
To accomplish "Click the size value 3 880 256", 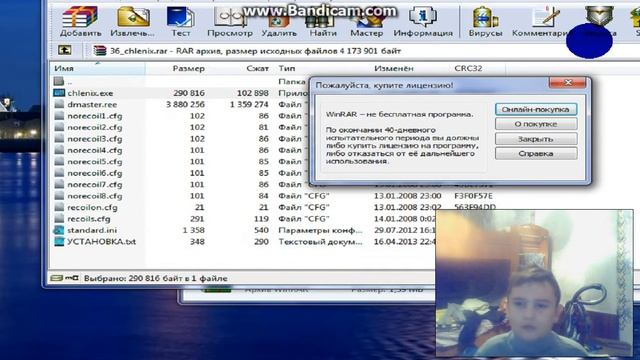I will point(185,104).
